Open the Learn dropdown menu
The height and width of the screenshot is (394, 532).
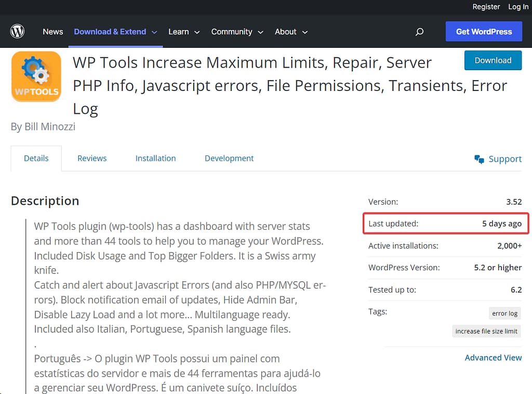(x=184, y=31)
